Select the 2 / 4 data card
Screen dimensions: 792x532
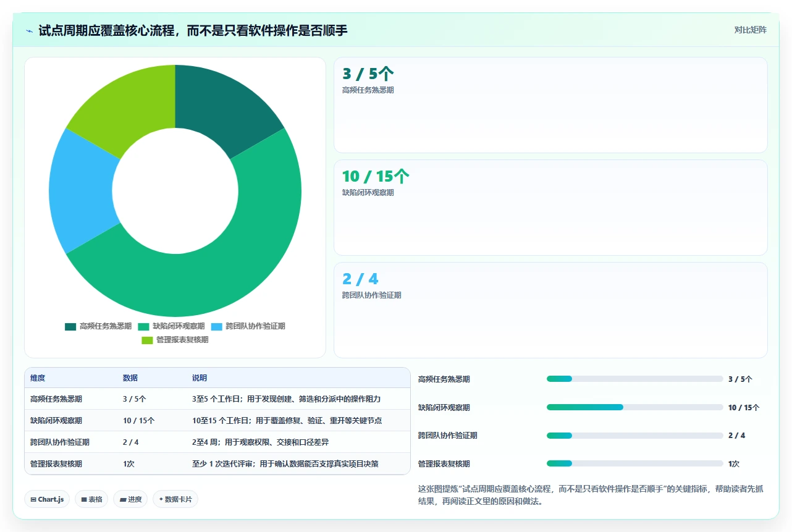tap(550, 310)
